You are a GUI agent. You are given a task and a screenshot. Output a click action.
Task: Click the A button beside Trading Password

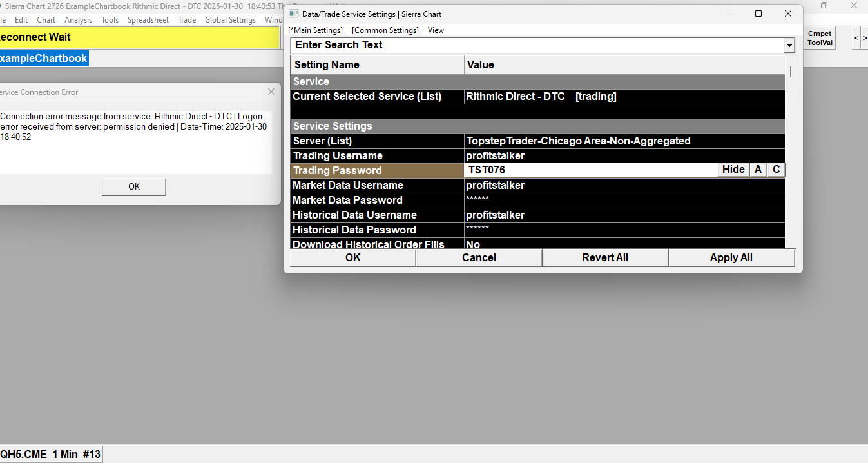pos(758,170)
